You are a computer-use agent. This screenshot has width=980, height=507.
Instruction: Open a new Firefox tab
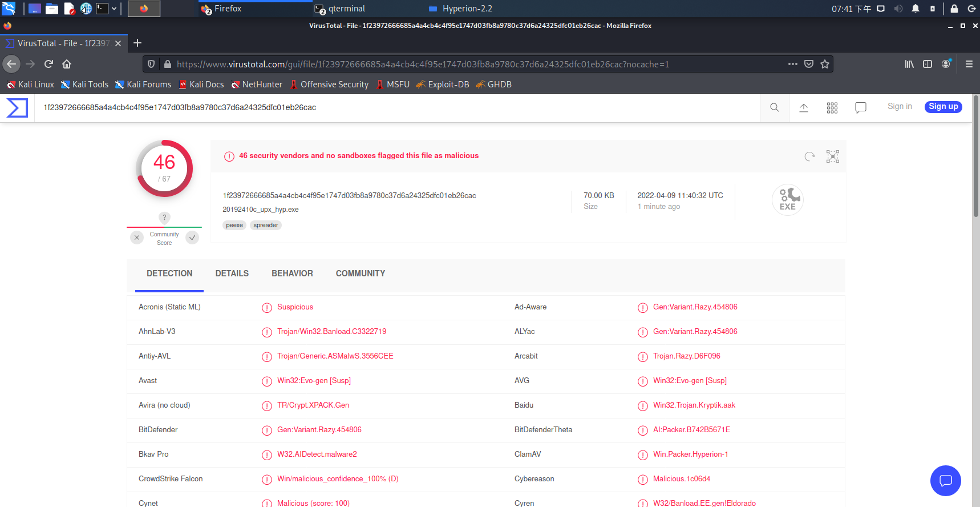tap(137, 43)
